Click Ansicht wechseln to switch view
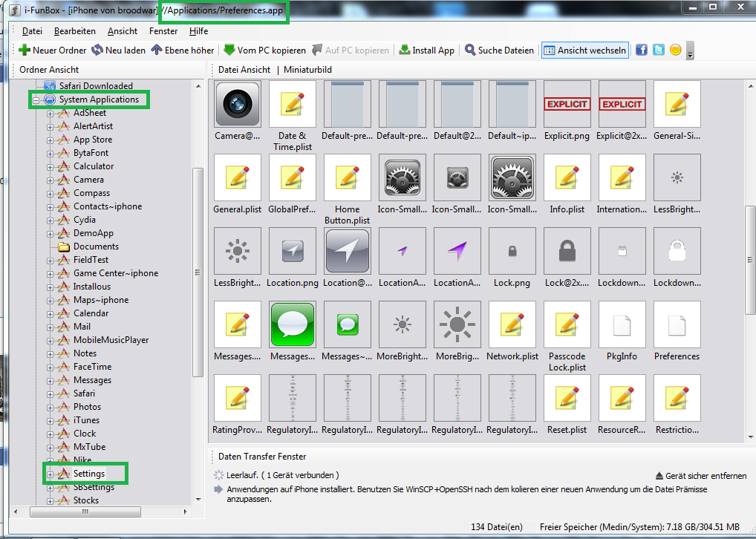Viewport: 756px width, 539px height. pos(585,50)
